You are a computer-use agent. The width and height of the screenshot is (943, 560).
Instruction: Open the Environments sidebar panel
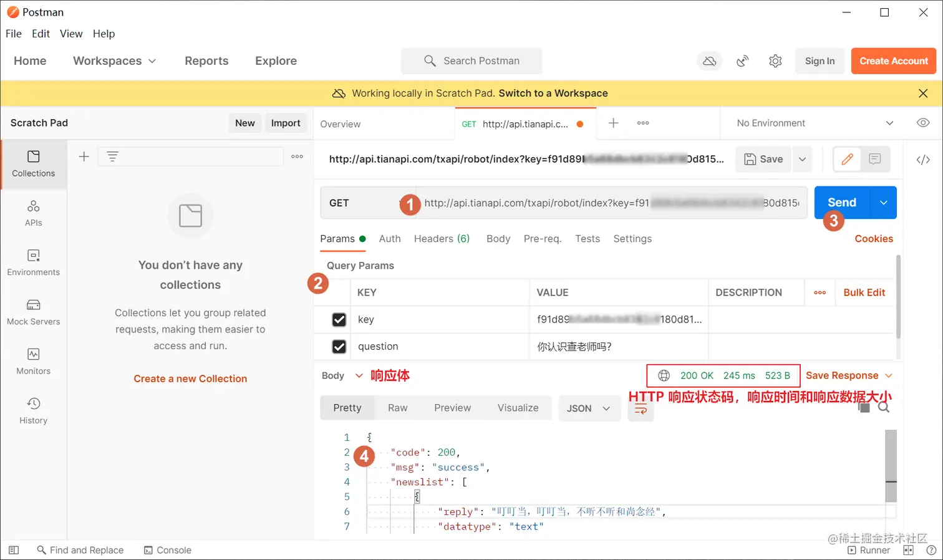34,263
